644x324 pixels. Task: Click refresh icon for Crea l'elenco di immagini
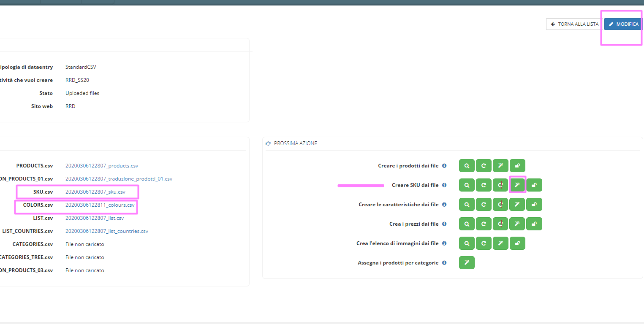(484, 243)
